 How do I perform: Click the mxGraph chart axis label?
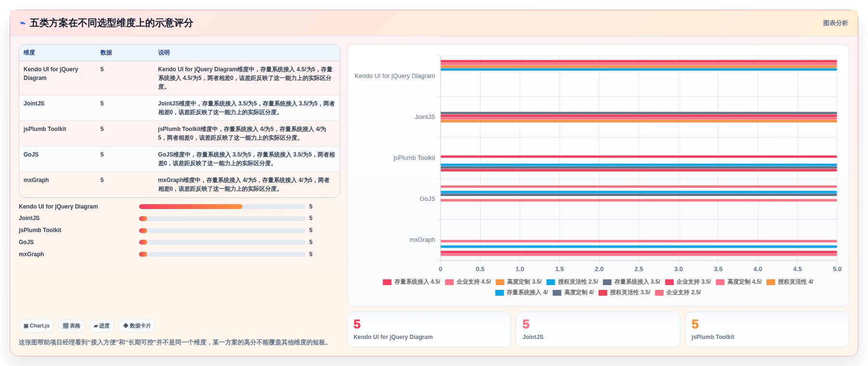(x=422, y=240)
